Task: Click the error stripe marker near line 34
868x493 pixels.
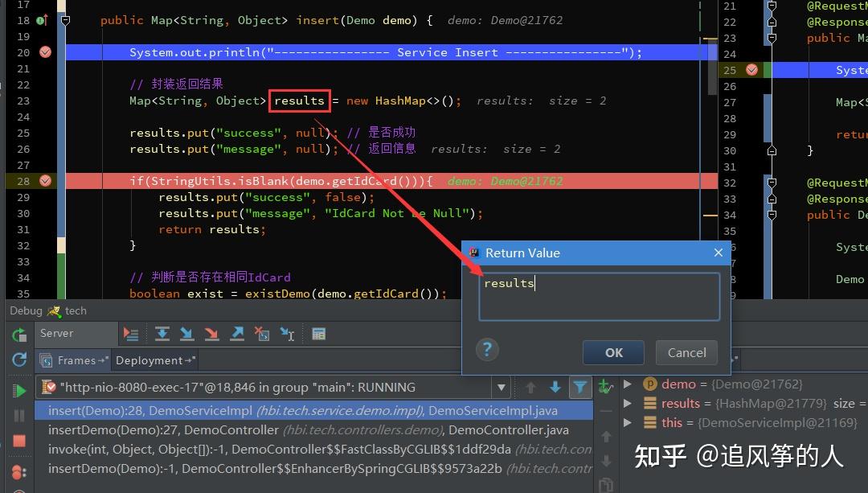Action: 710,215
